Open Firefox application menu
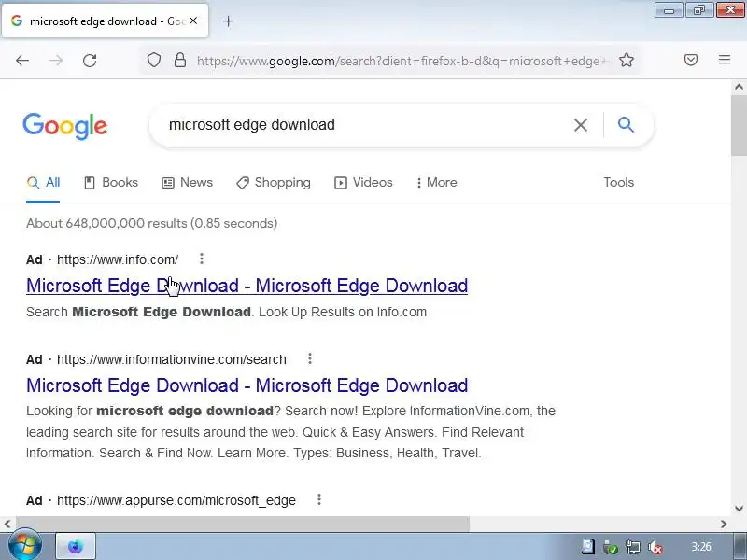Image resolution: width=747 pixels, height=560 pixels. click(x=725, y=61)
